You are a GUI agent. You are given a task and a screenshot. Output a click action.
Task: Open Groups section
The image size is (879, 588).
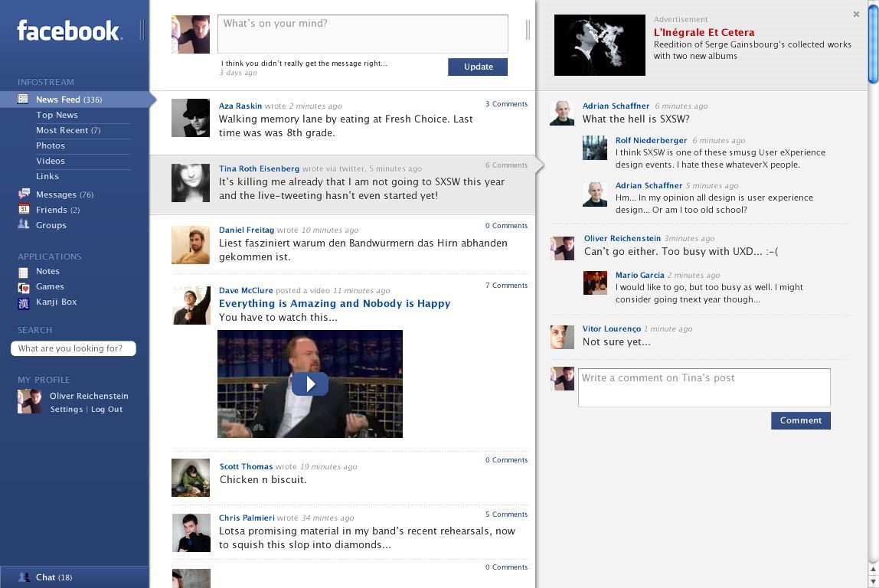click(51, 225)
